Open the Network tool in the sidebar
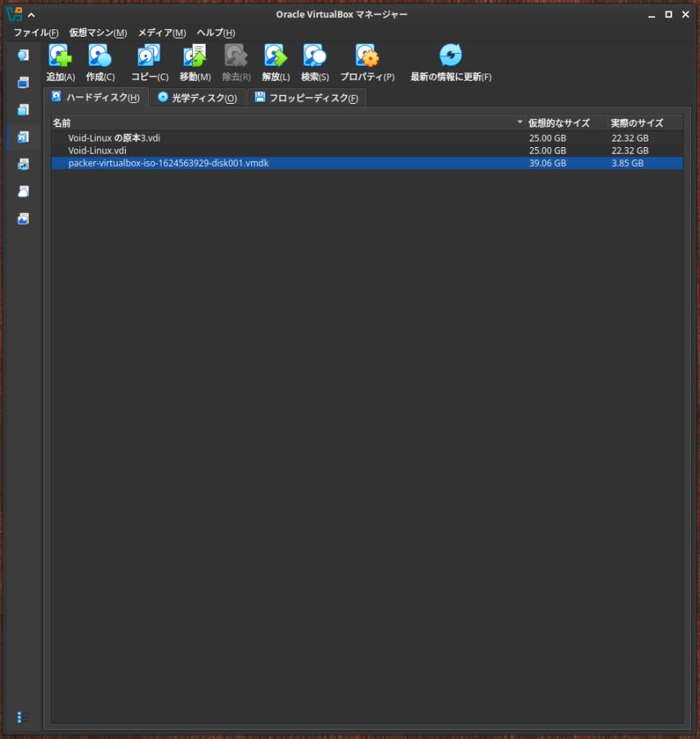700x739 pixels. (23, 164)
